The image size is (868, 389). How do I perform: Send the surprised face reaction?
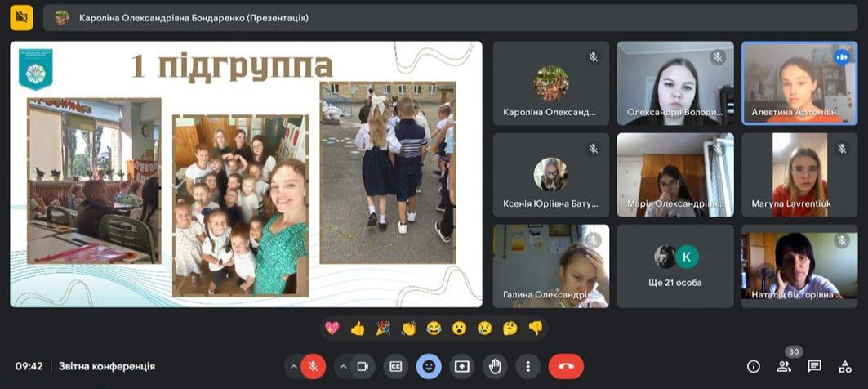coord(459,329)
